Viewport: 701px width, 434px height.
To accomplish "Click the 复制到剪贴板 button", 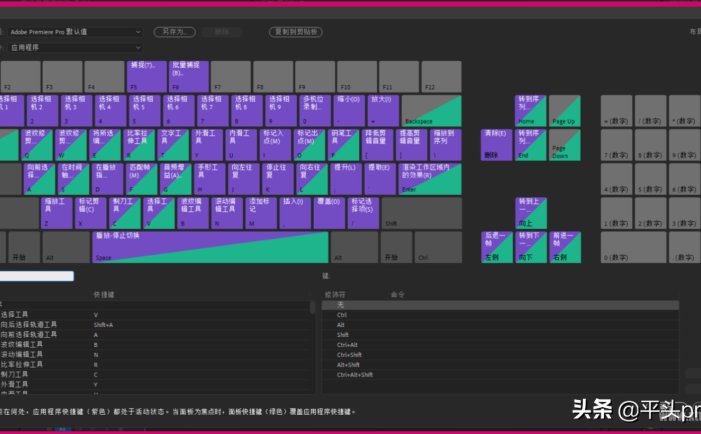I will pos(296,32).
